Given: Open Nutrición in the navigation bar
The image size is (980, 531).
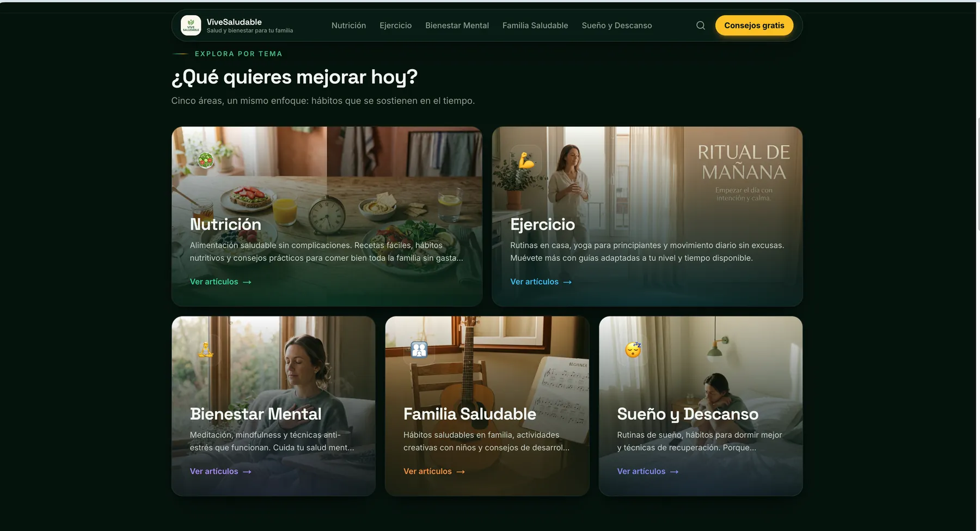Looking at the screenshot, I should pyautogui.click(x=348, y=26).
